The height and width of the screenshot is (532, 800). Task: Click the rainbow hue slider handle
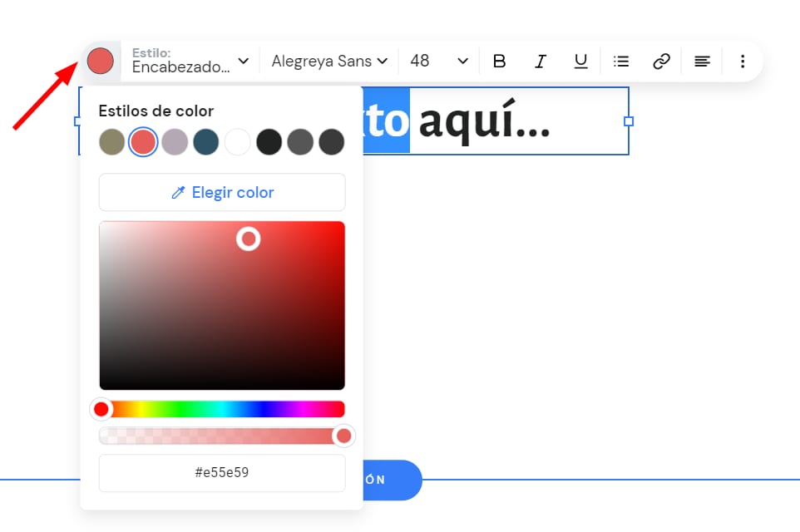(101, 409)
